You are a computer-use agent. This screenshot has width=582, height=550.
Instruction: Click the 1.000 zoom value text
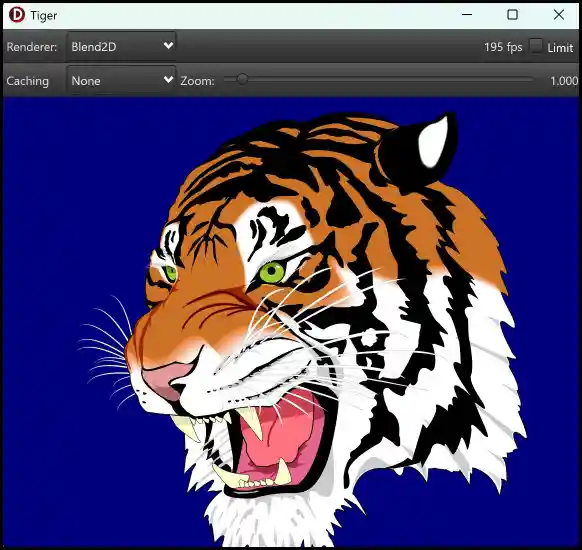point(564,81)
